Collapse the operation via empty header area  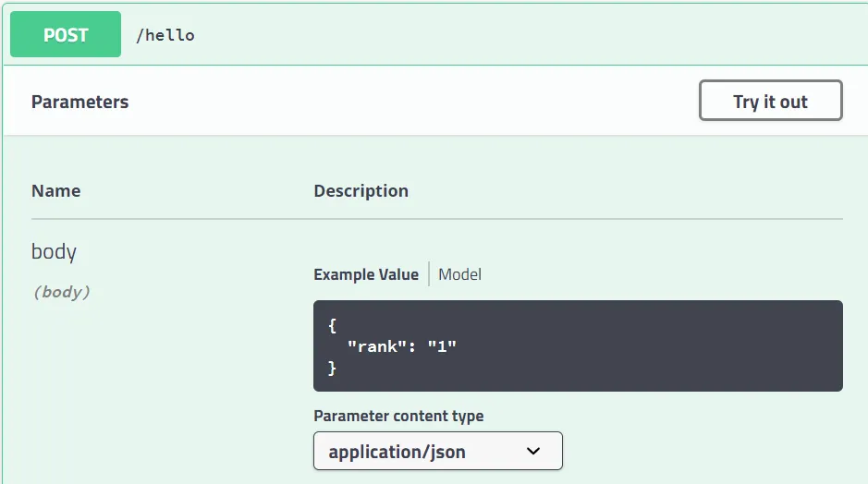click(x=518, y=35)
